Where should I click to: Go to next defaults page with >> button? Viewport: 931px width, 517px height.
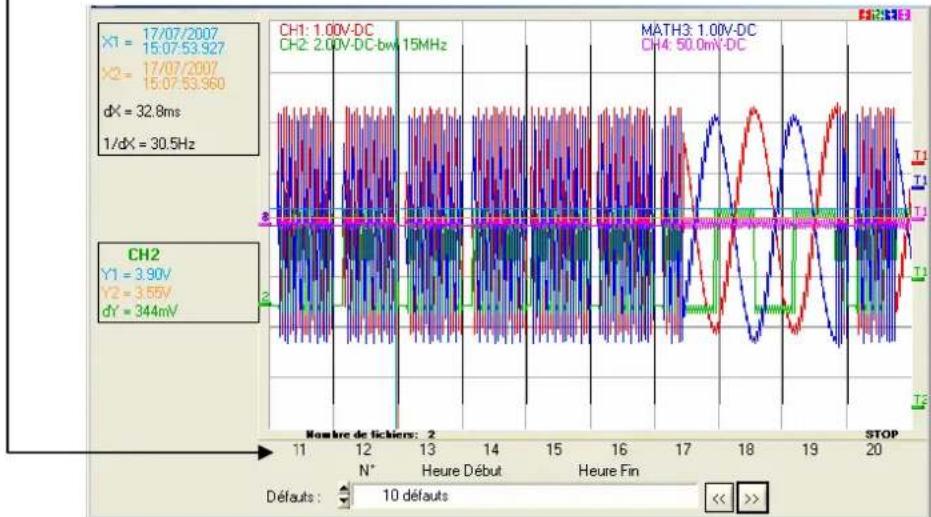(x=752, y=498)
